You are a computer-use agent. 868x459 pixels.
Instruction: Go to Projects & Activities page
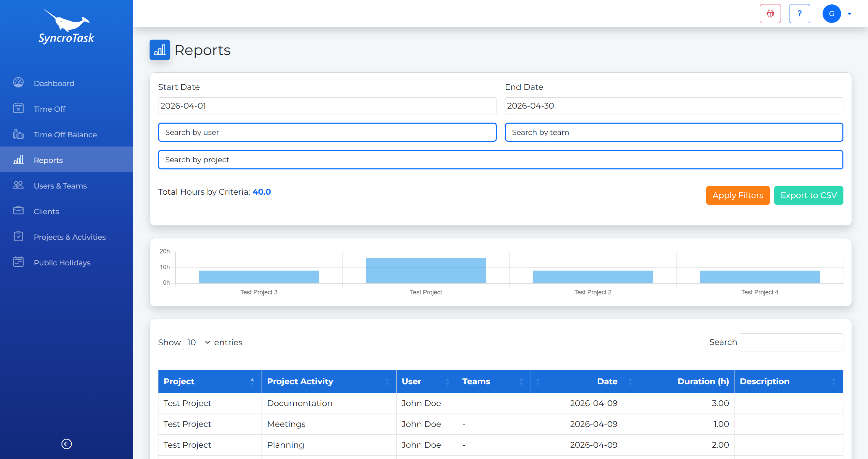click(x=70, y=237)
